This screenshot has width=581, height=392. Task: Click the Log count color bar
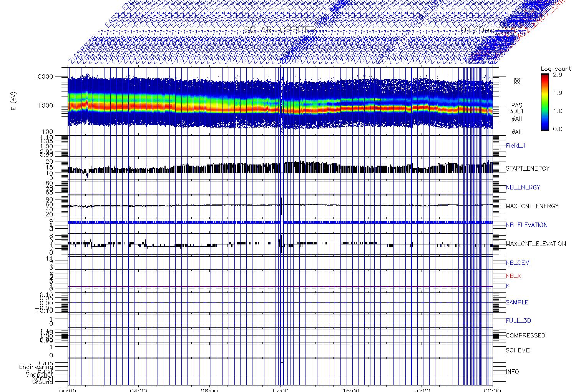tap(545, 102)
